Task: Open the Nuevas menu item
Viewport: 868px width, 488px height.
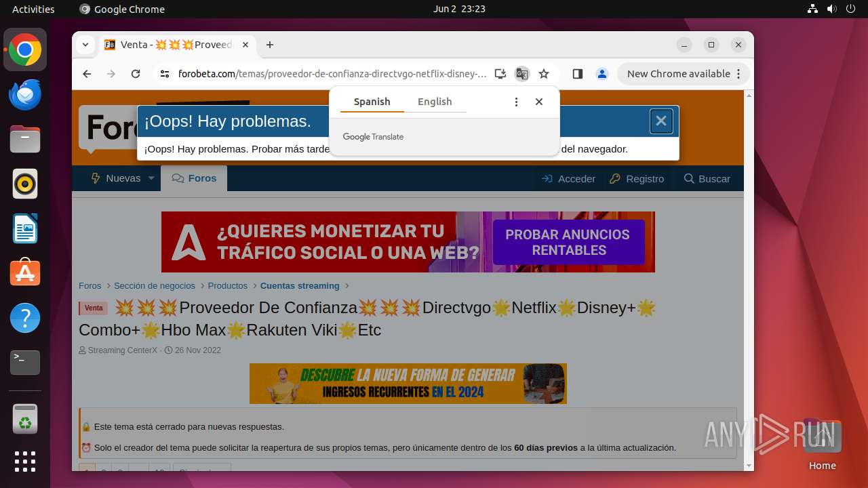Action: [x=115, y=178]
